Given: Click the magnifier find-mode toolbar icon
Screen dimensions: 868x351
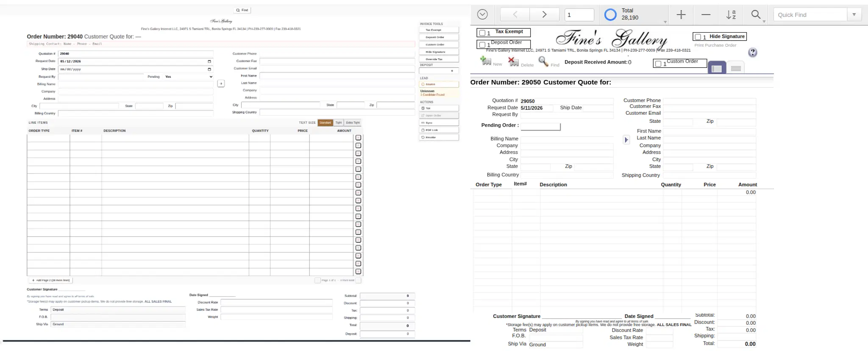Looking at the screenshot, I should pyautogui.click(x=756, y=14).
